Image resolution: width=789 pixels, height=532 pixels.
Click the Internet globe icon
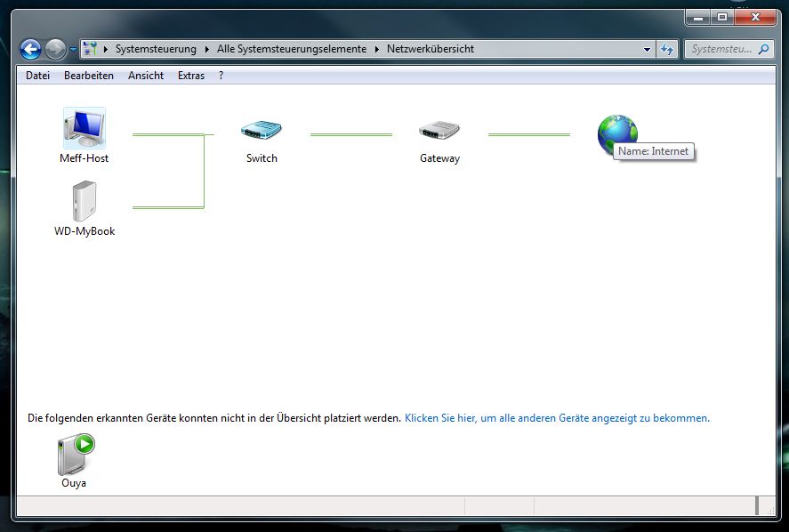(x=616, y=133)
